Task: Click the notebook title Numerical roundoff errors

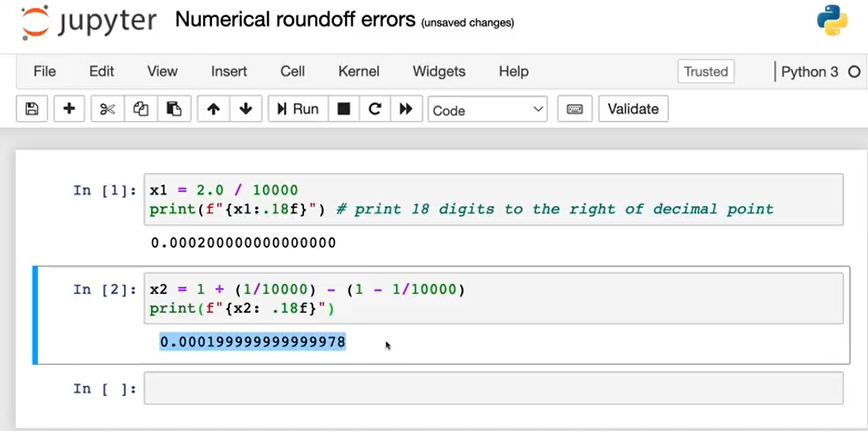Action: (295, 20)
